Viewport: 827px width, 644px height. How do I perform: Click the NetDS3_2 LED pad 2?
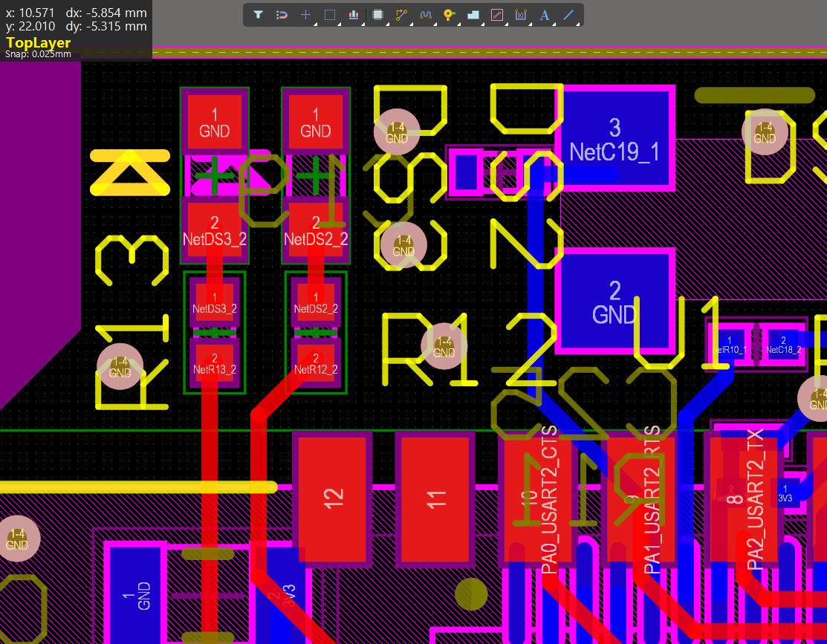coord(214,230)
